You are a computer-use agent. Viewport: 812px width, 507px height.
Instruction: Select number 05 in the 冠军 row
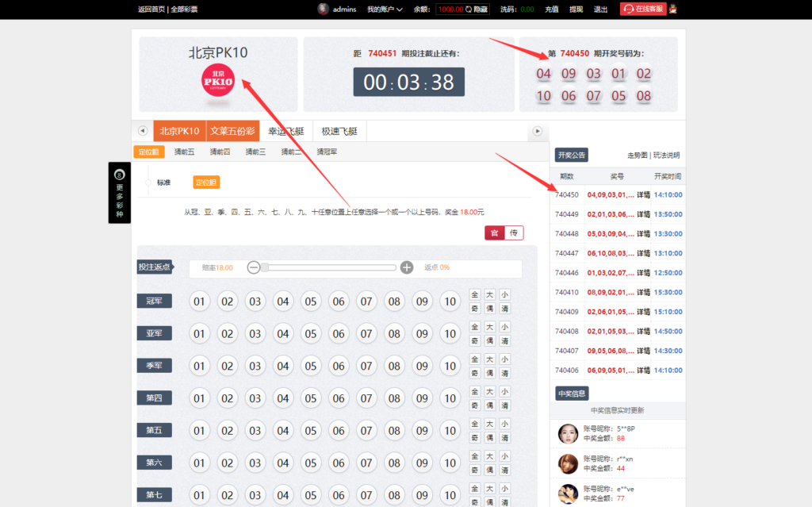pos(311,302)
